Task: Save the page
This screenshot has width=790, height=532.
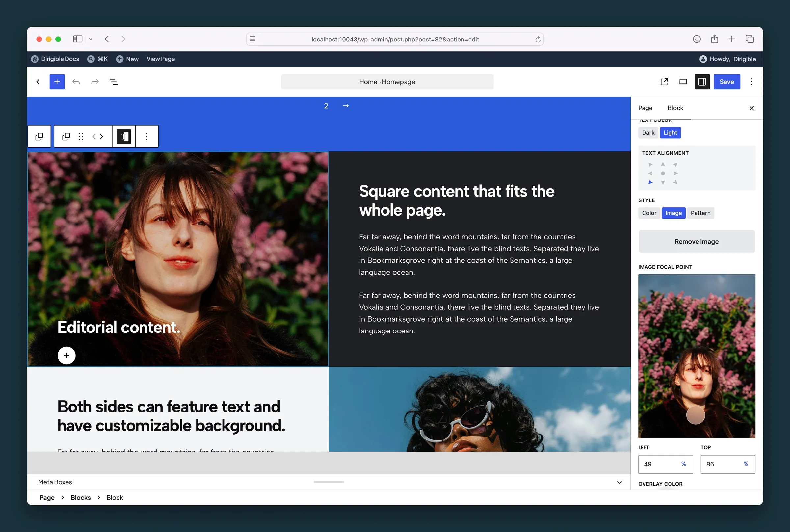Action: [727, 82]
